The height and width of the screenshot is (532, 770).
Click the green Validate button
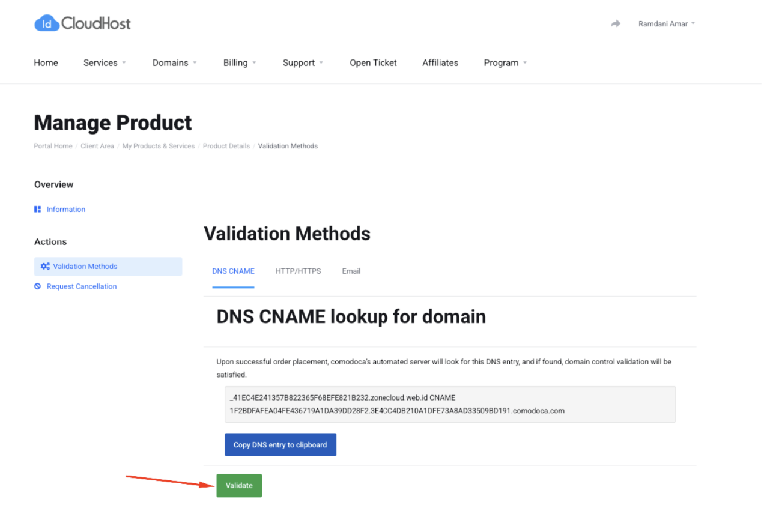(x=239, y=486)
